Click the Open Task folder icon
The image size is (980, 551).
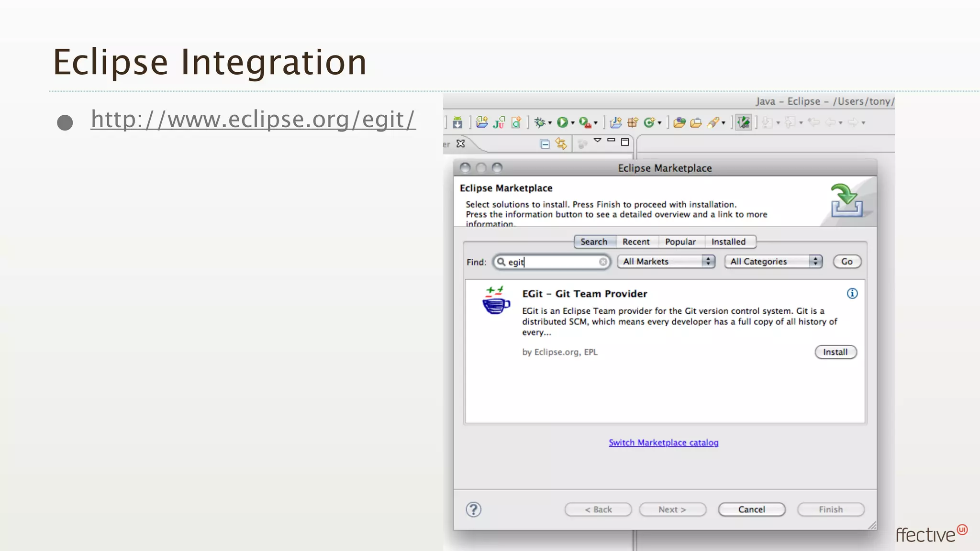click(x=696, y=123)
